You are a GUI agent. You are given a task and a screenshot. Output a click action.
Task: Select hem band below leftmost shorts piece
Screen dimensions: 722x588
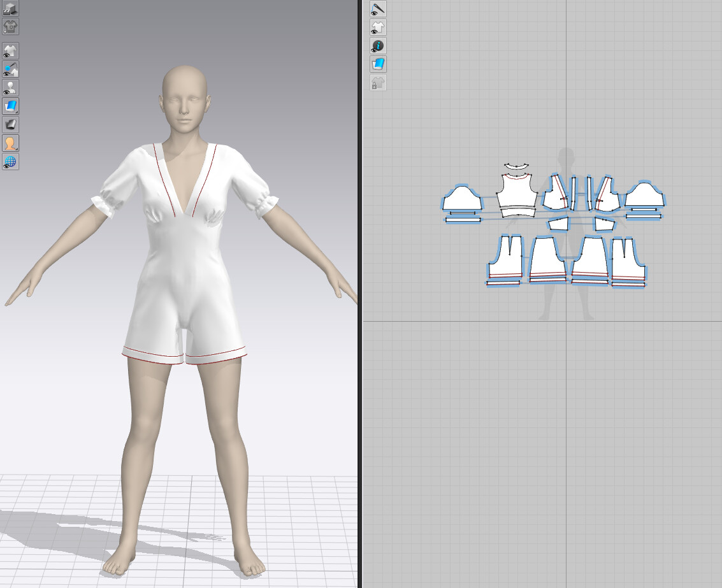click(x=503, y=283)
